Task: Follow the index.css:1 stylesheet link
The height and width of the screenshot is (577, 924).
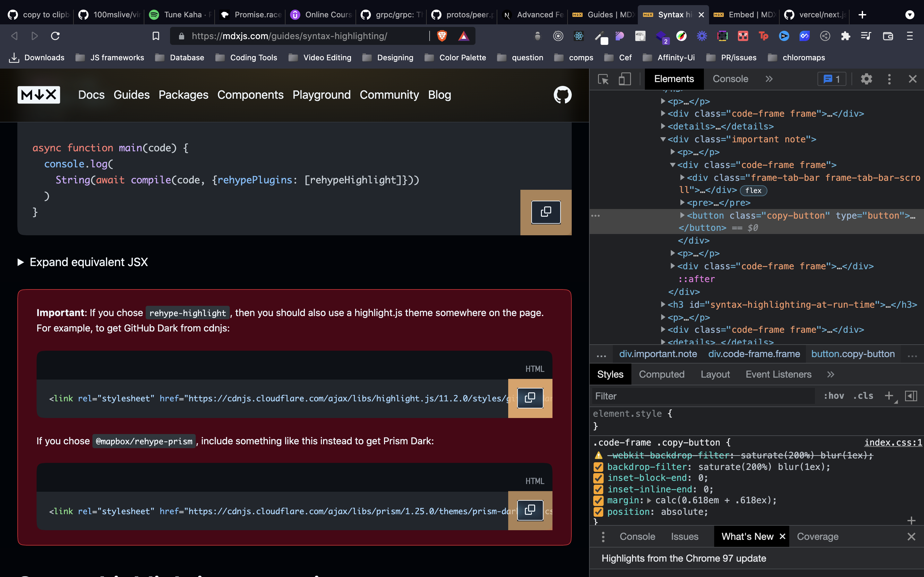Action: tap(893, 442)
